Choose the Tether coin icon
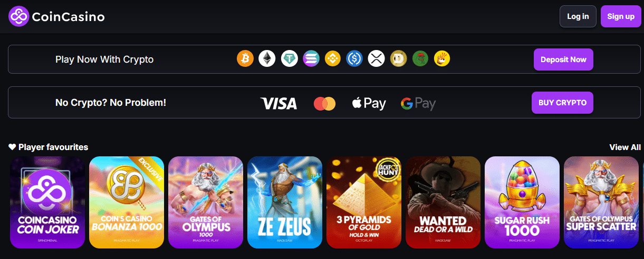 [x=289, y=58]
